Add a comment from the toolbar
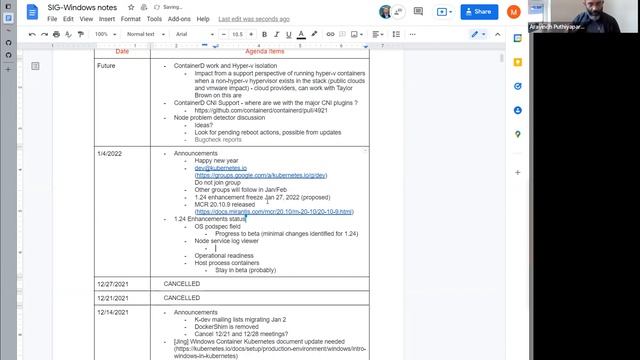Viewport: 640px width, 360px height. tap(342, 34)
